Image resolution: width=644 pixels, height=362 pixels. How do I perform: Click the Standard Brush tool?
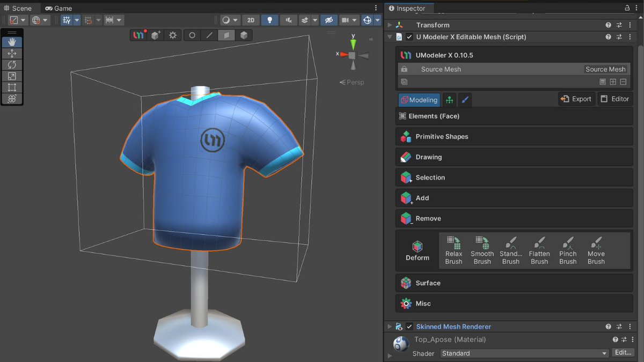tap(510, 250)
